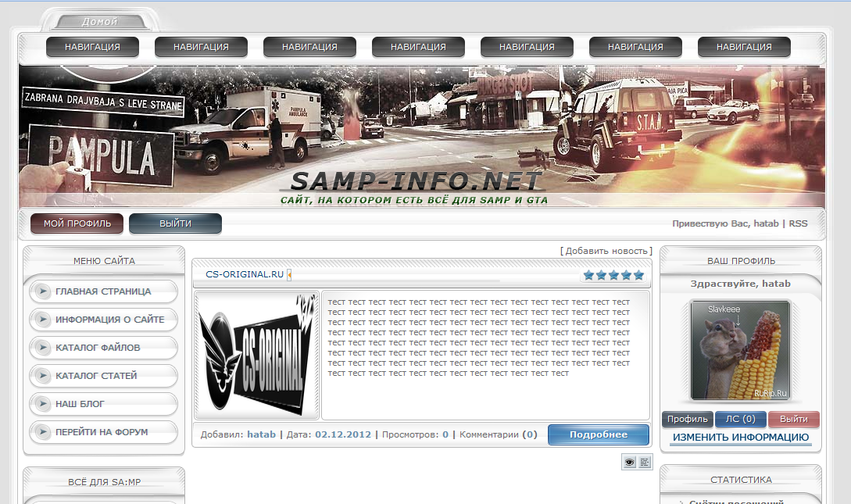Click the МЕНЮ САЙТА block header
This screenshot has height=504, width=851.
104,261
